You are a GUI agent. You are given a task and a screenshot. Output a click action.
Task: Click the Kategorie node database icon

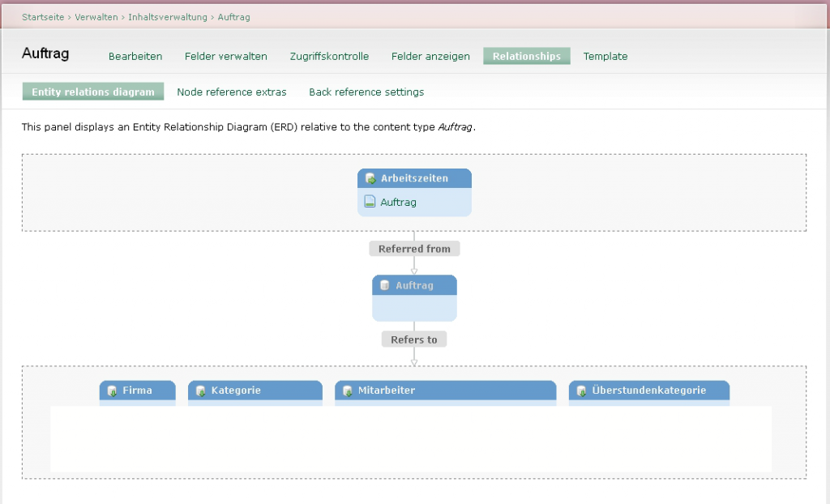(x=201, y=391)
